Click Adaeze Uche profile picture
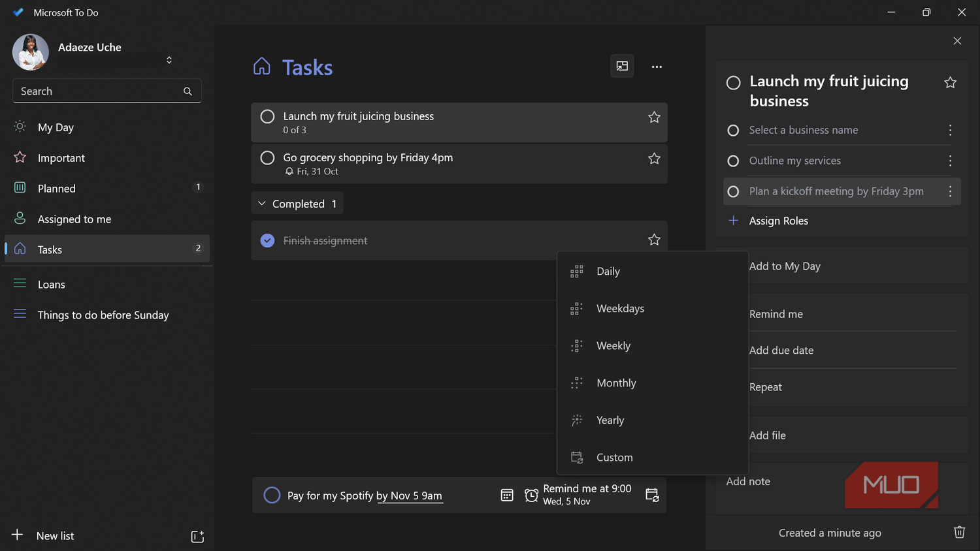The image size is (980, 551). 30,52
